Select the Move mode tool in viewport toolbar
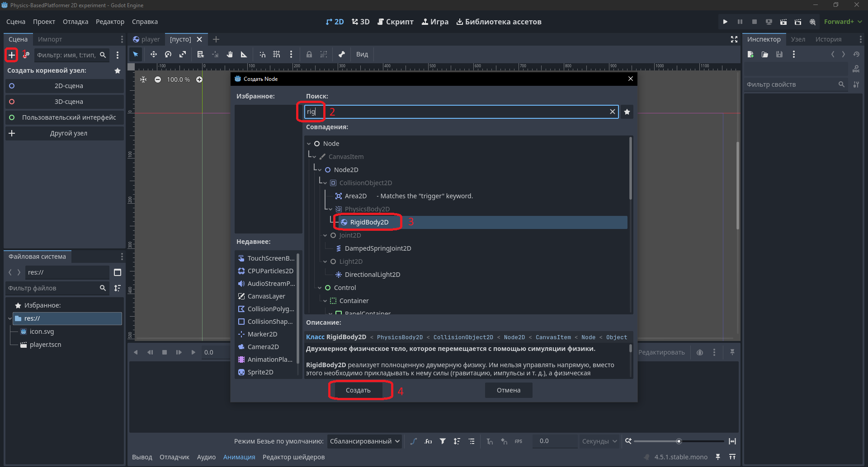The height and width of the screenshot is (467, 868). point(154,54)
